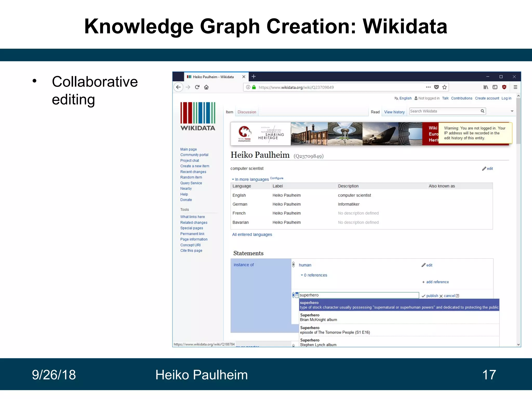Select Superhero Stephen Lynch album suggestion
This screenshot has width=532, height=399.
pyautogui.click(x=399, y=342)
